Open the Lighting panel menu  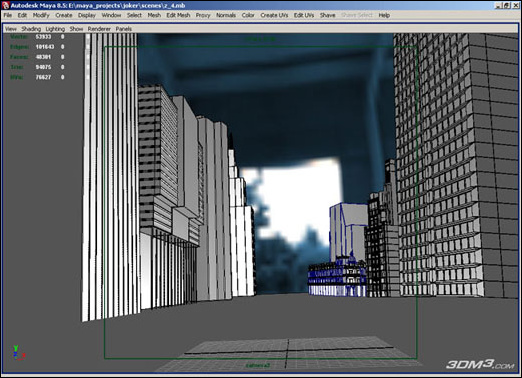click(x=55, y=29)
